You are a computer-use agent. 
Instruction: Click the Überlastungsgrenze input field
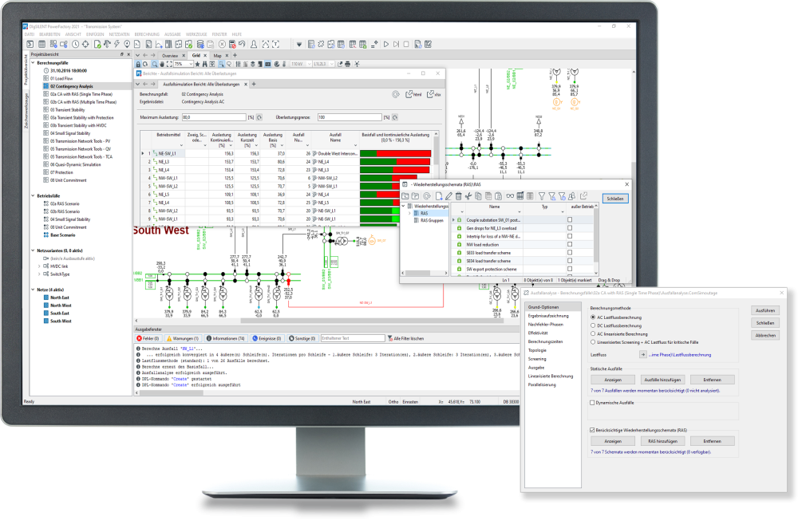click(350, 117)
